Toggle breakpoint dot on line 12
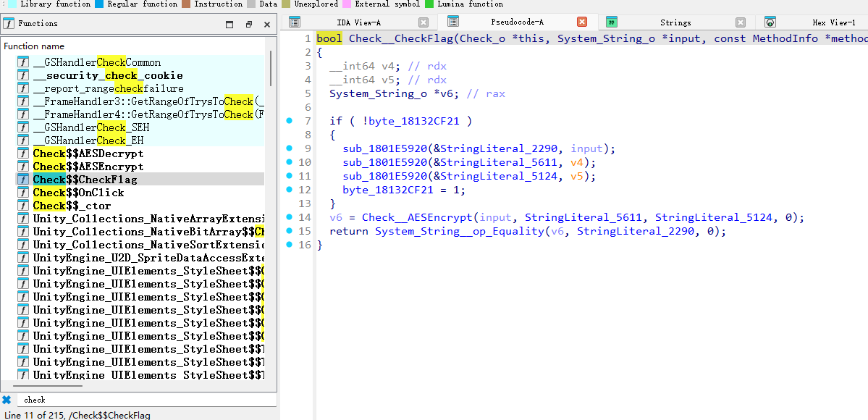Screen dimensions: 868x420 289,190
